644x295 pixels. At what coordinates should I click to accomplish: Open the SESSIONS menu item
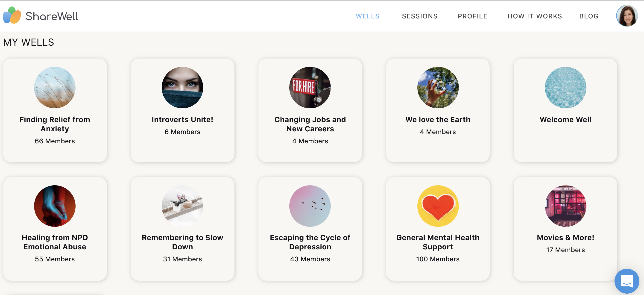[419, 16]
